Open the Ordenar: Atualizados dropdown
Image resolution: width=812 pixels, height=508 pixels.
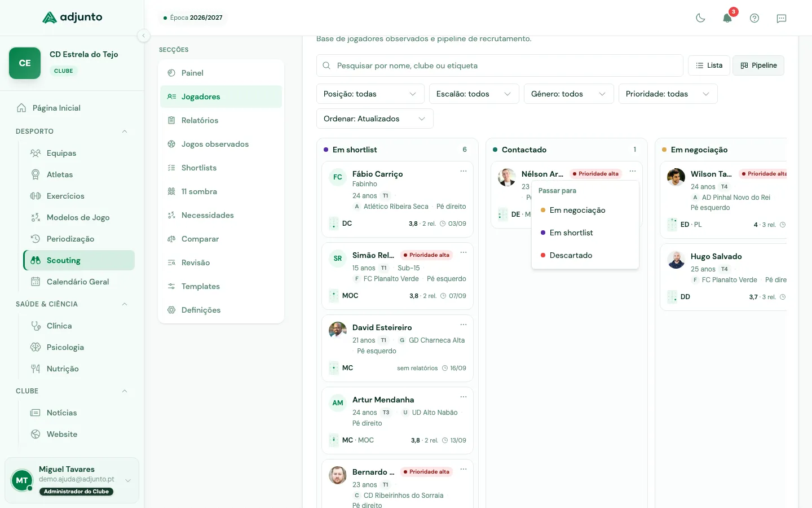[x=374, y=119]
